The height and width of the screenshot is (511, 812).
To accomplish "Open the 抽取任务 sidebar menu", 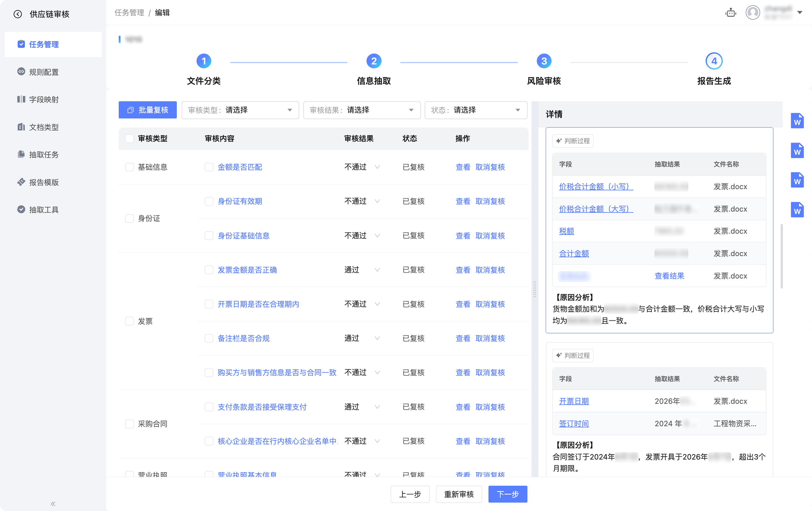I will pos(53,155).
